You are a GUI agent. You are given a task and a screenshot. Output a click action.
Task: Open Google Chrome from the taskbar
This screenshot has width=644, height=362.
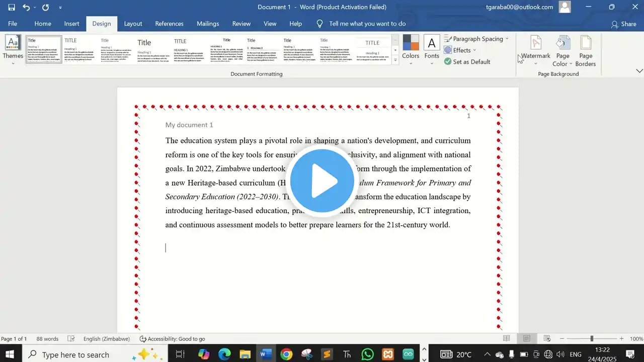pyautogui.click(x=286, y=354)
